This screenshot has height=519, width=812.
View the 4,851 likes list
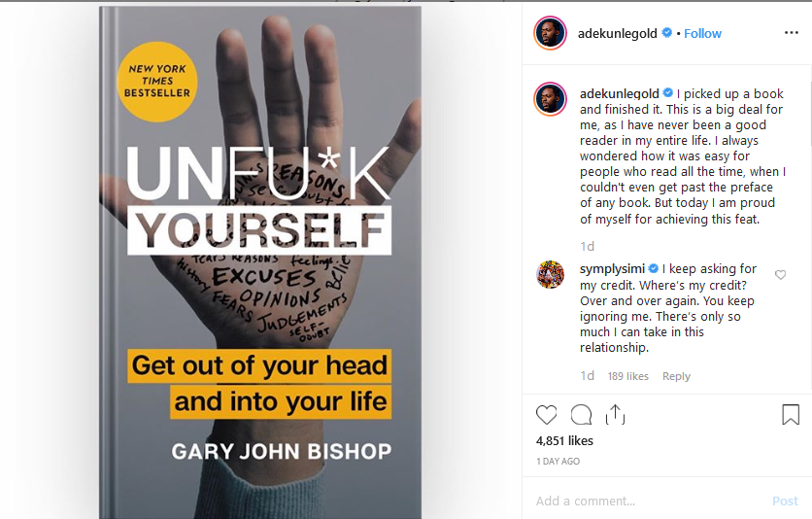click(564, 441)
